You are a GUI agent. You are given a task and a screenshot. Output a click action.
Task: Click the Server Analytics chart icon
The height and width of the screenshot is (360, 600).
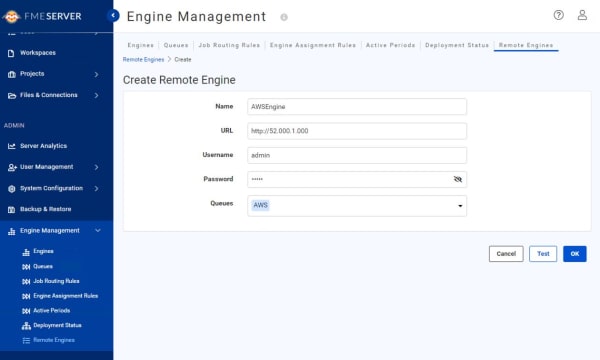(x=11, y=146)
